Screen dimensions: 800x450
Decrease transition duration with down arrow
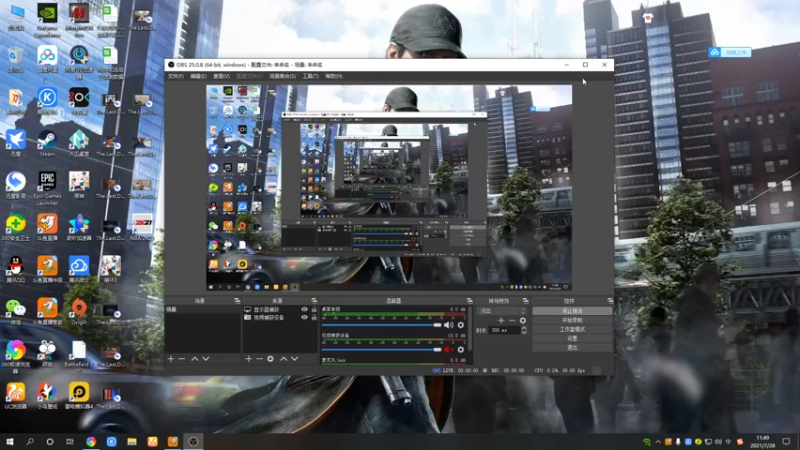click(523, 332)
